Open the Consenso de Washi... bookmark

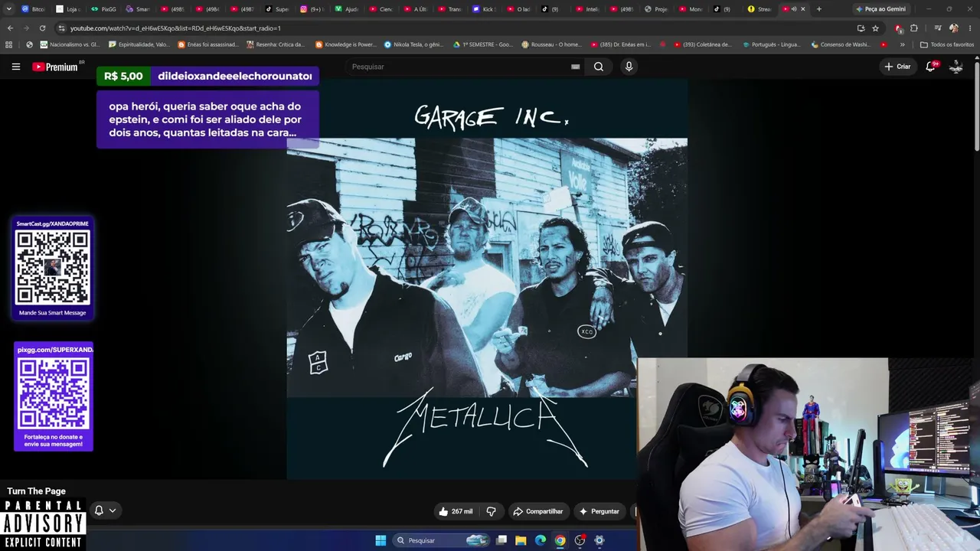[x=840, y=44]
